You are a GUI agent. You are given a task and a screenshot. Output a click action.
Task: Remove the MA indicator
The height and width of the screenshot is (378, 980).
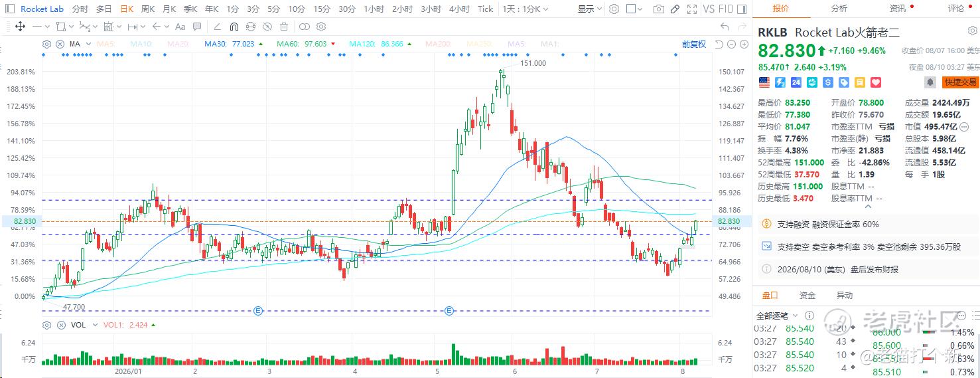(x=60, y=44)
